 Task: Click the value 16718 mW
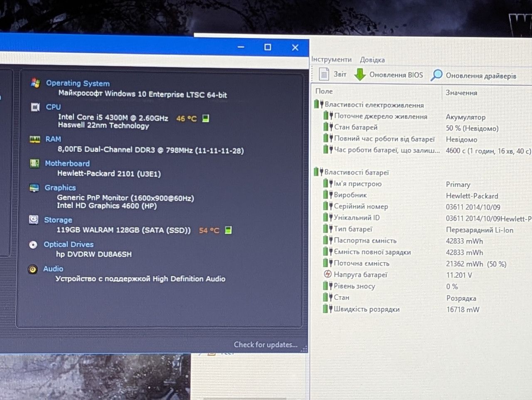point(463,309)
